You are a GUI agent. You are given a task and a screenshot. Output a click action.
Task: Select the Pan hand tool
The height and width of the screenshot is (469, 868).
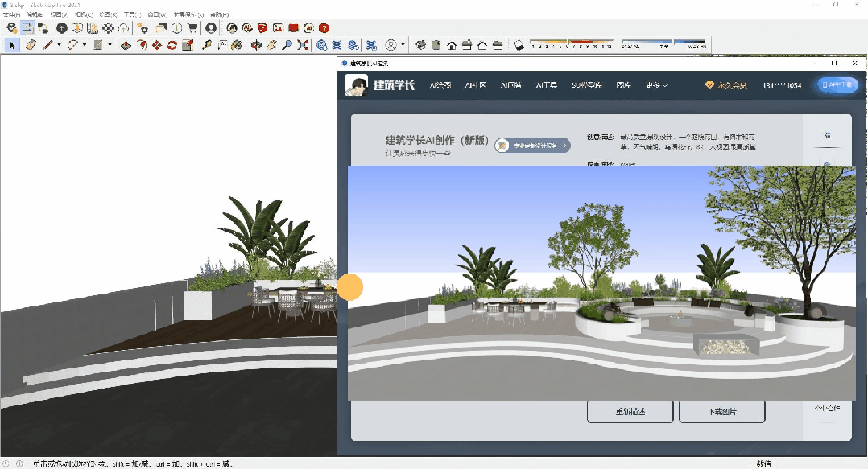[272, 45]
